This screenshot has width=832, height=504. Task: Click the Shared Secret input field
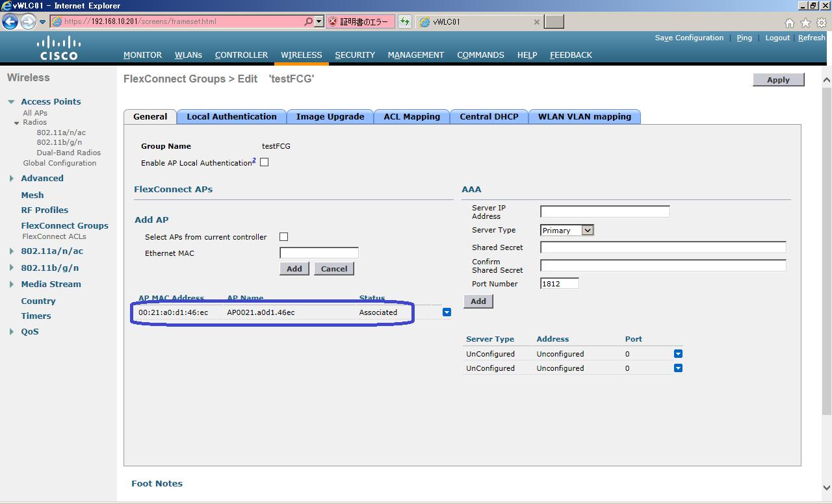(x=663, y=247)
